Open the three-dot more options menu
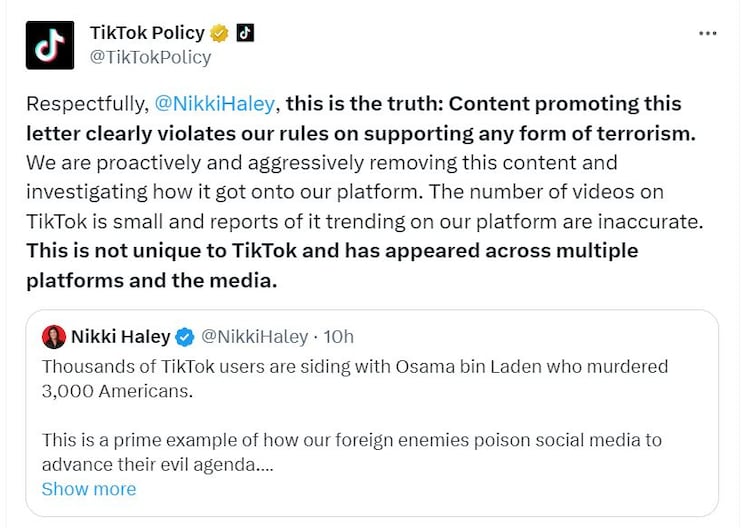The height and width of the screenshot is (528, 750). pyautogui.click(x=708, y=33)
